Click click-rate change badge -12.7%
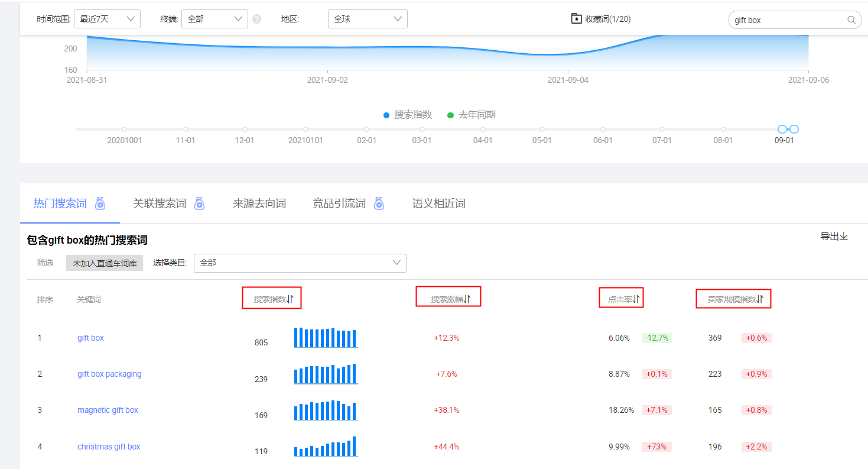The width and height of the screenshot is (868, 469). click(x=656, y=338)
